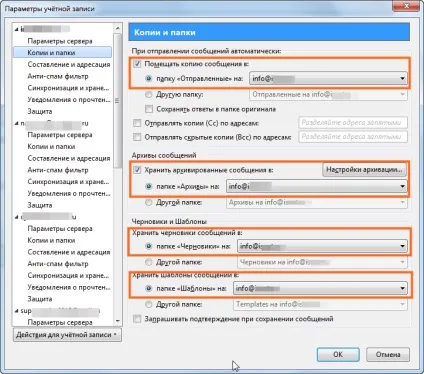Enable "Отправлять скрытые копии (Bcc)" checkbox

(137, 137)
